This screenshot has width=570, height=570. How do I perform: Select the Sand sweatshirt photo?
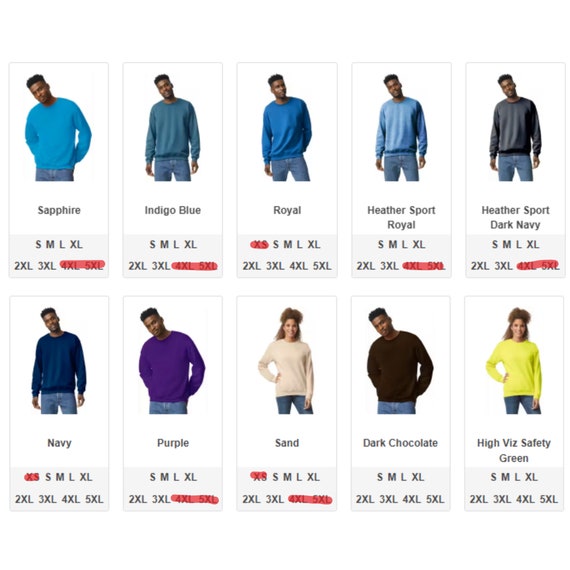287,361
